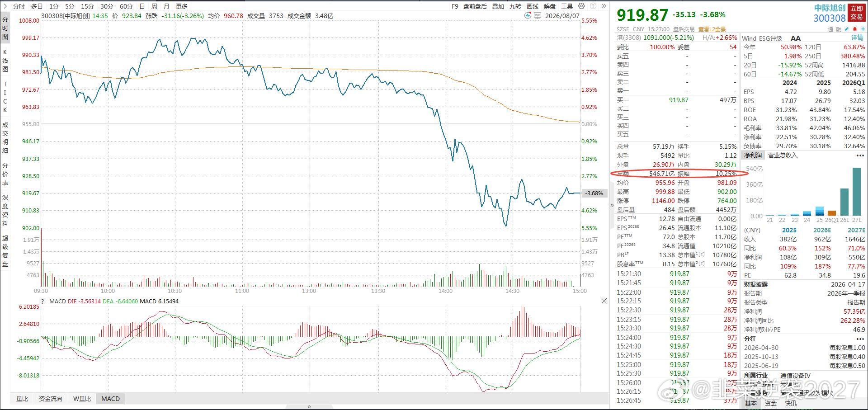
Task: Select the 60分 period
Action: (126, 6)
